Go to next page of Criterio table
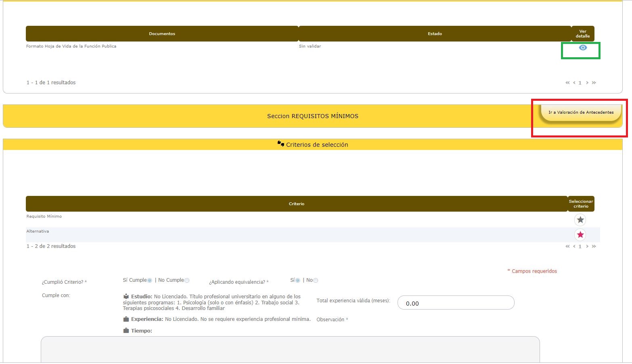Image resolution: width=632 pixels, height=364 pixels. click(587, 246)
